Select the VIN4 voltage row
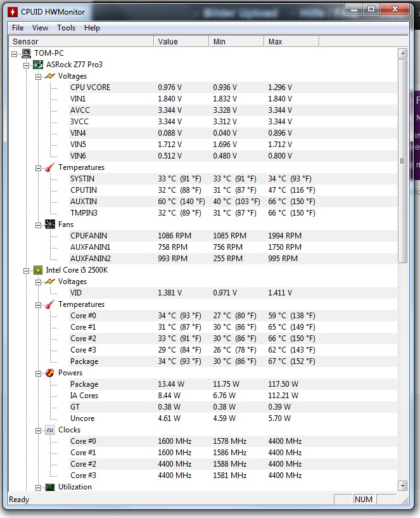The image size is (420, 518). [x=232, y=133]
